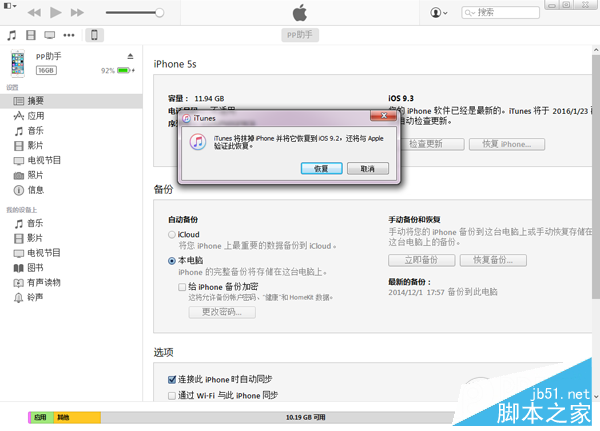Toggle 连接此 iPhone 时自动同步 checkbox

pos(172,379)
